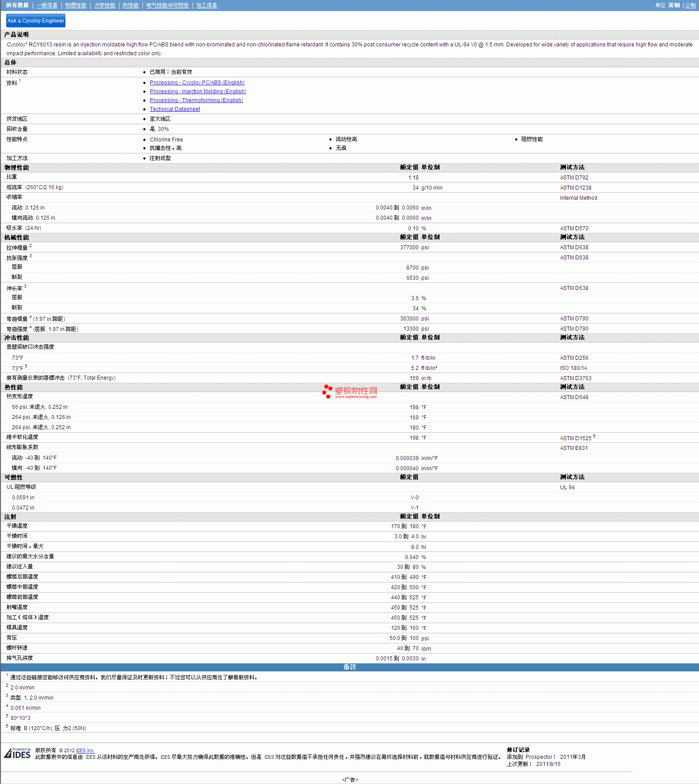Click ISO 180/1A test method
The height and width of the screenshot is (784, 699).
tap(573, 368)
